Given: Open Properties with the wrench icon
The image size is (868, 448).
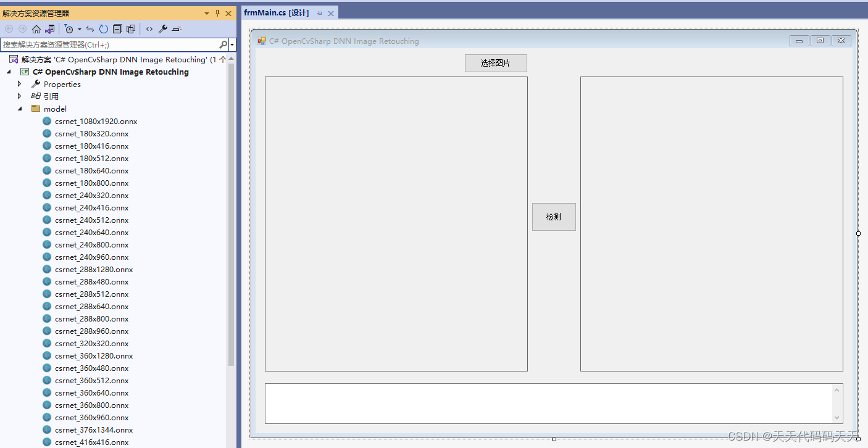Looking at the screenshot, I should pyautogui.click(x=163, y=29).
